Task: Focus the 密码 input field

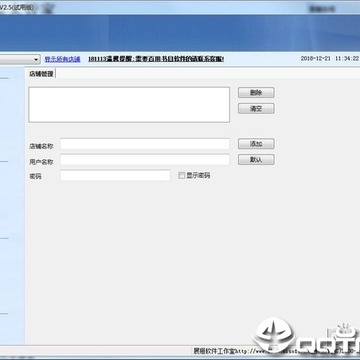Action: 115,175
